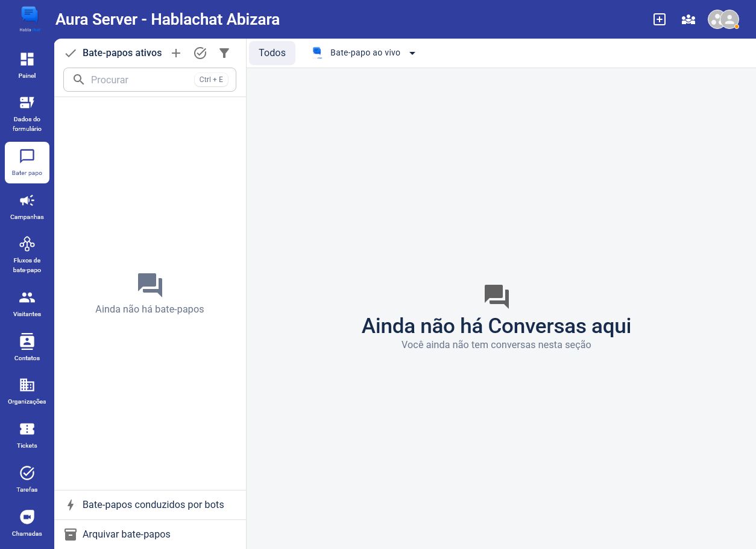The height and width of the screenshot is (549, 756).
Task: Select the Bate-papo ao vivo channel
Action: click(x=365, y=53)
